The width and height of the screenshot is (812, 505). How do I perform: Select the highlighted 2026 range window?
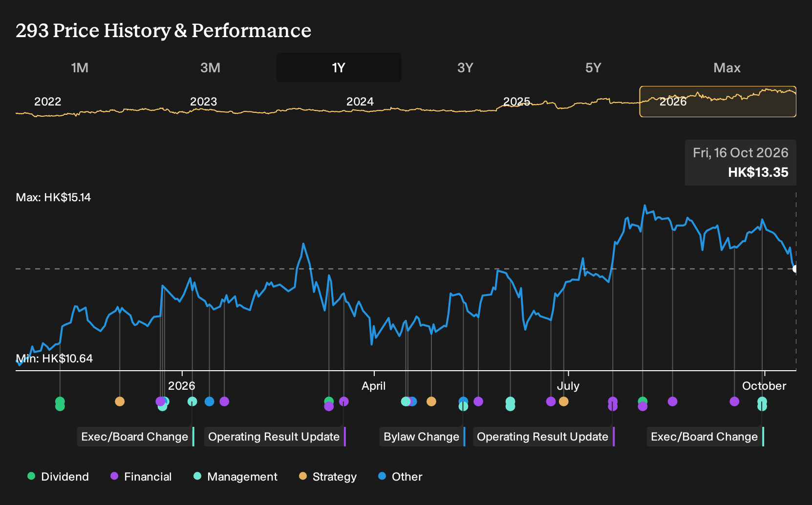pyautogui.click(x=718, y=102)
